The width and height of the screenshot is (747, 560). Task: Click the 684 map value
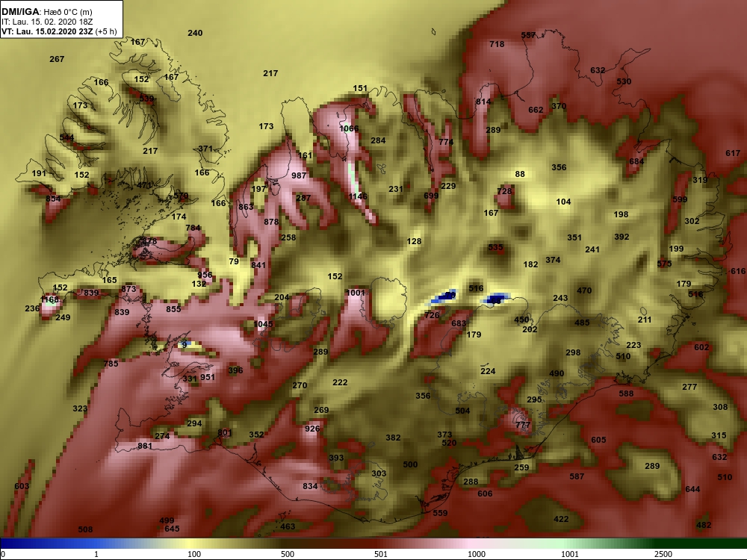pos(636,161)
